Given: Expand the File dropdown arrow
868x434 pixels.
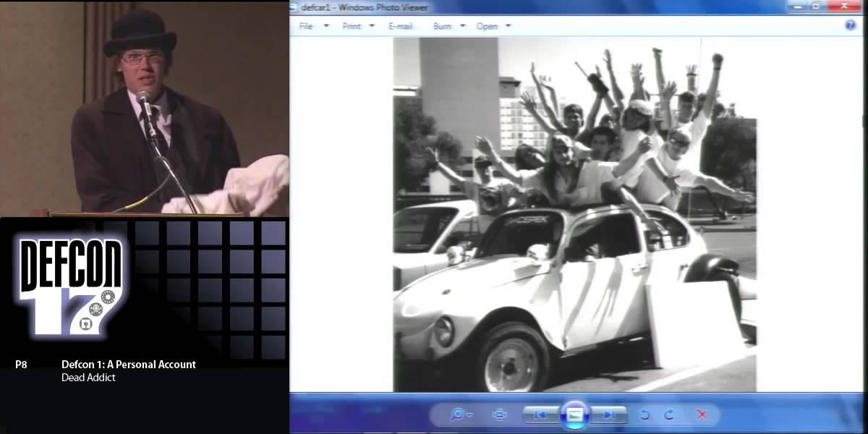Looking at the screenshot, I should click(326, 26).
